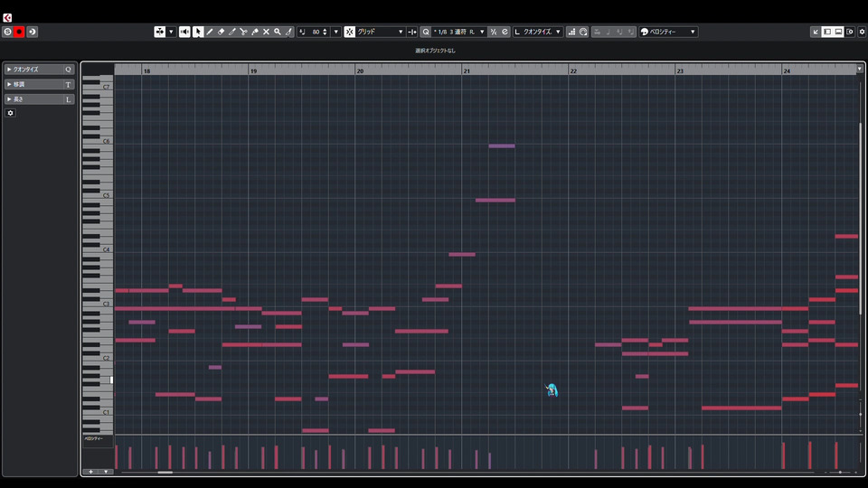Click bar 23 on the ruler
868x488 pixels.
click(680, 70)
